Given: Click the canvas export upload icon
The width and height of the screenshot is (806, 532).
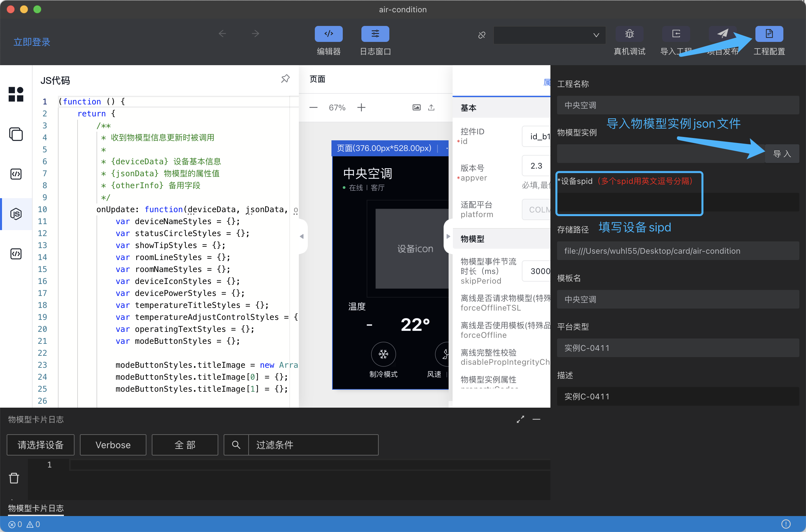Looking at the screenshot, I should (x=431, y=107).
